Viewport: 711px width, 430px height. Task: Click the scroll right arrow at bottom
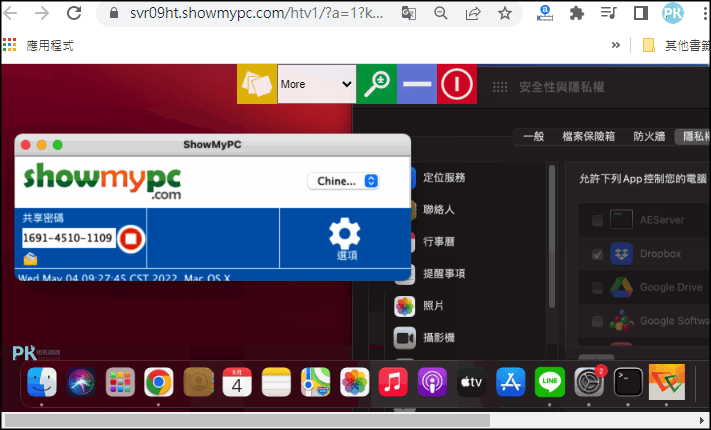(x=703, y=420)
